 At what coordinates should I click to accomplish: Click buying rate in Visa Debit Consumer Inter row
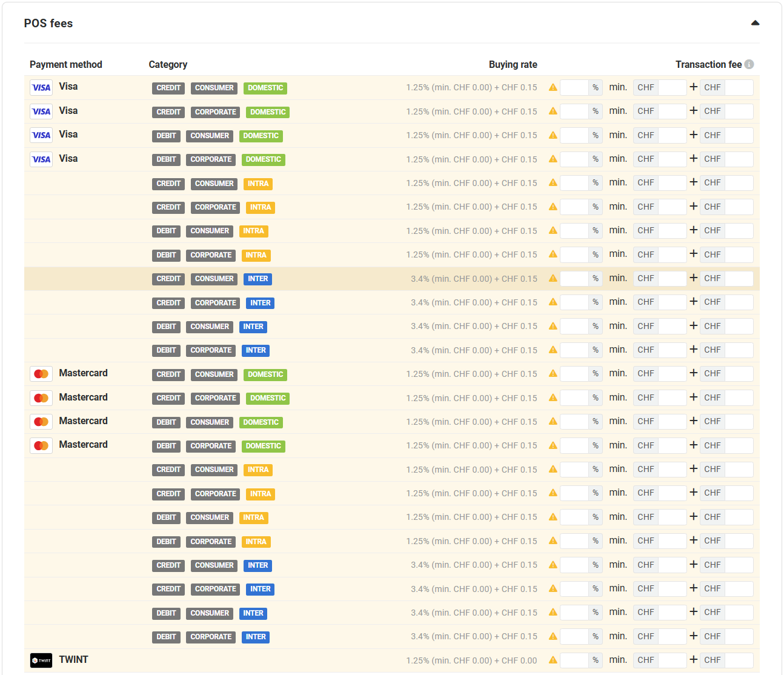(x=474, y=326)
